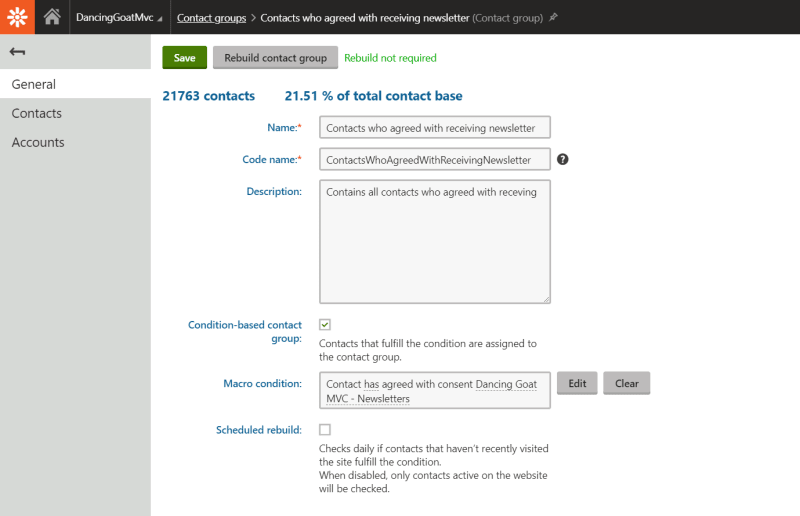The image size is (800, 516).
Task: Follow the Contact groups breadcrumb link
Action: point(211,18)
